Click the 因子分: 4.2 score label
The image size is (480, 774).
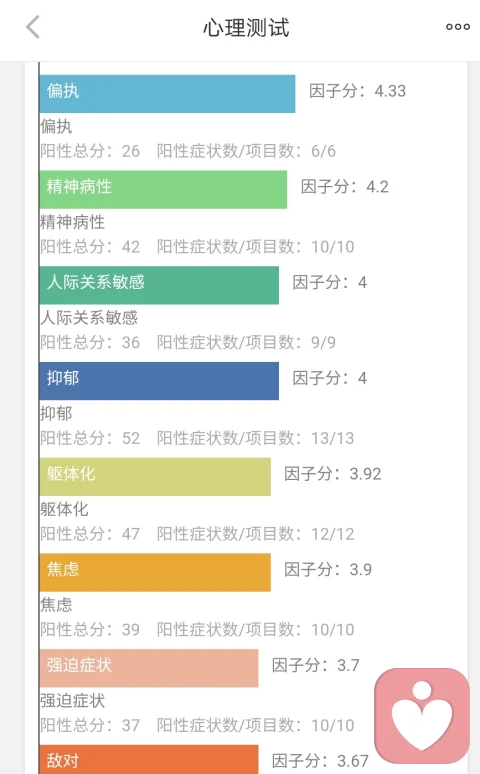click(345, 187)
